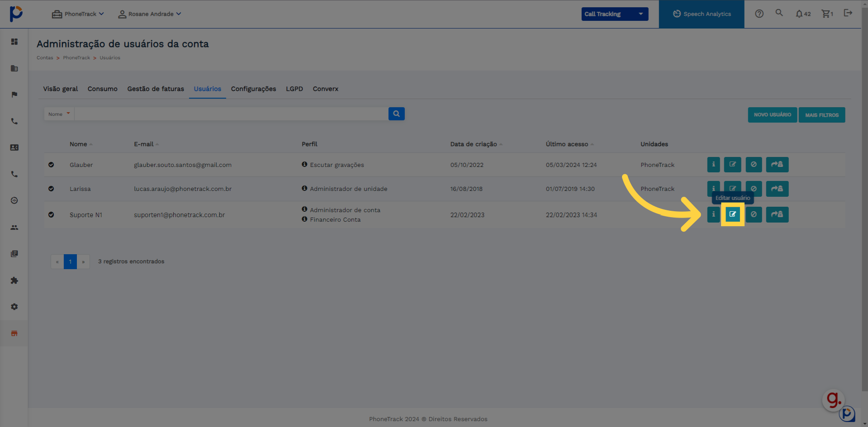The width and height of the screenshot is (868, 427).
Task: Open notifications bell showing 42
Action: (x=803, y=14)
